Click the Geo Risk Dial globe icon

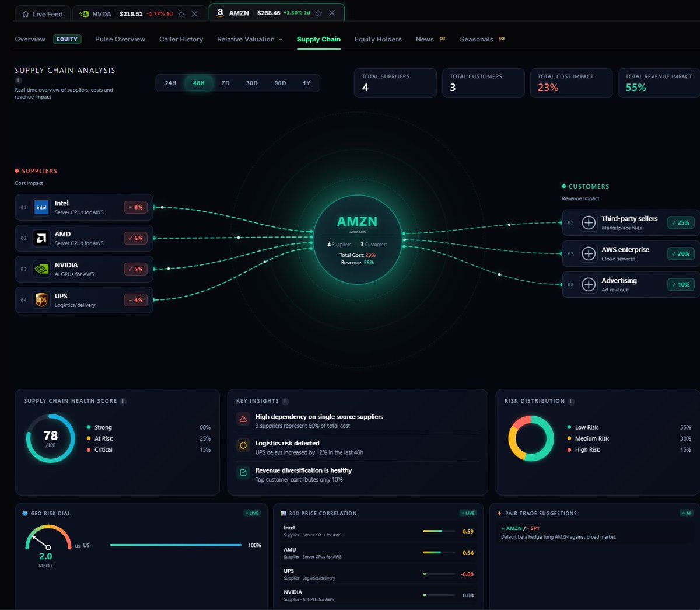click(x=25, y=513)
